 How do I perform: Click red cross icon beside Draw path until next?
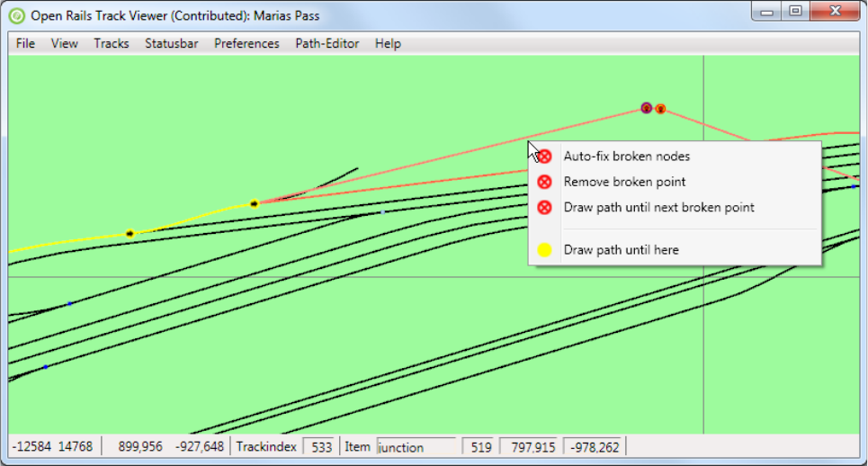point(545,208)
